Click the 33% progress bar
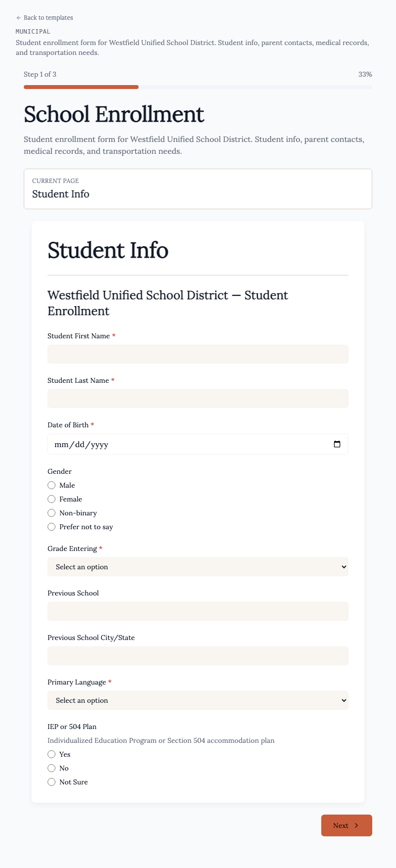Image resolution: width=396 pixels, height=868 pixels. (x=198, y=87)
